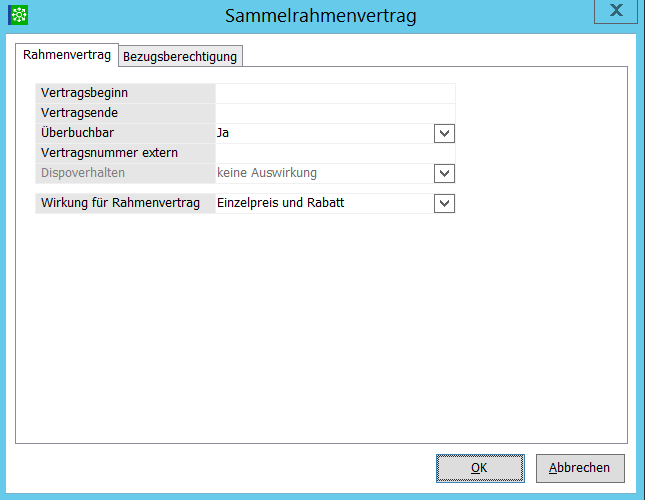Screen dimensions: 645x500
Task: Click the Vertragsnummer extern input field
Action: 334,153
